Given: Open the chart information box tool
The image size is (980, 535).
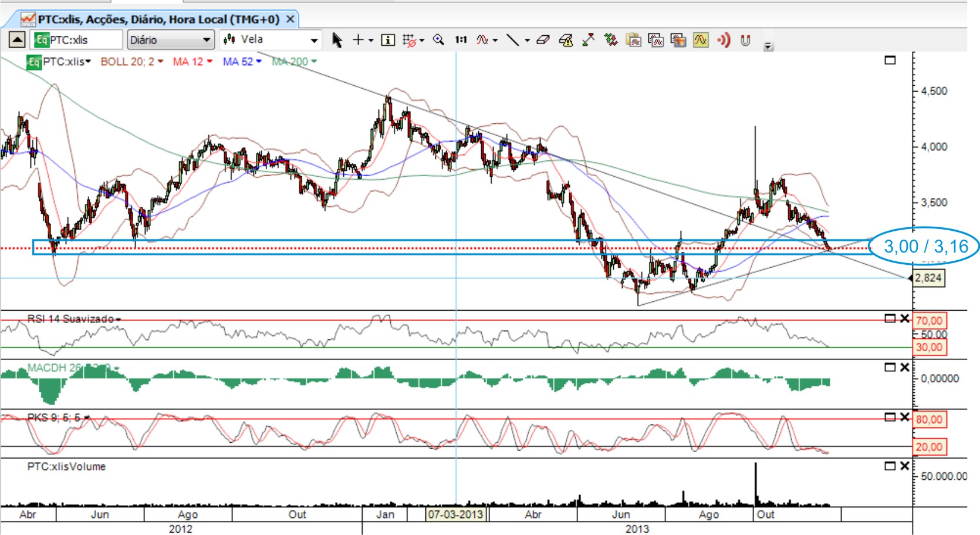Looking at the screenshot, I should (x=388, y=40).
